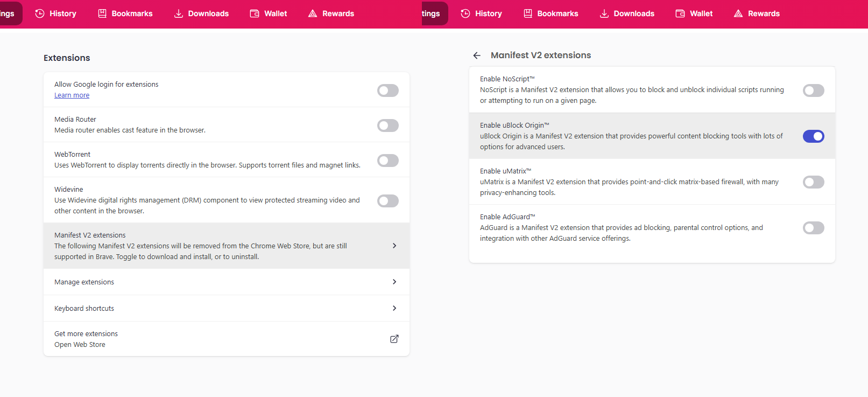Image resolution: width=868 pixels, height=397 pixels.
Task: Go back using arrow beside Manifest V2 extensions
Action: 477,55
